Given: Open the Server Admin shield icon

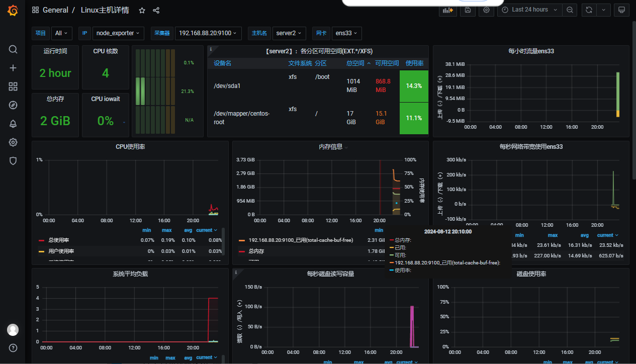Looking at the screenshot, I should pyautogui.click(x=13, y=161).
